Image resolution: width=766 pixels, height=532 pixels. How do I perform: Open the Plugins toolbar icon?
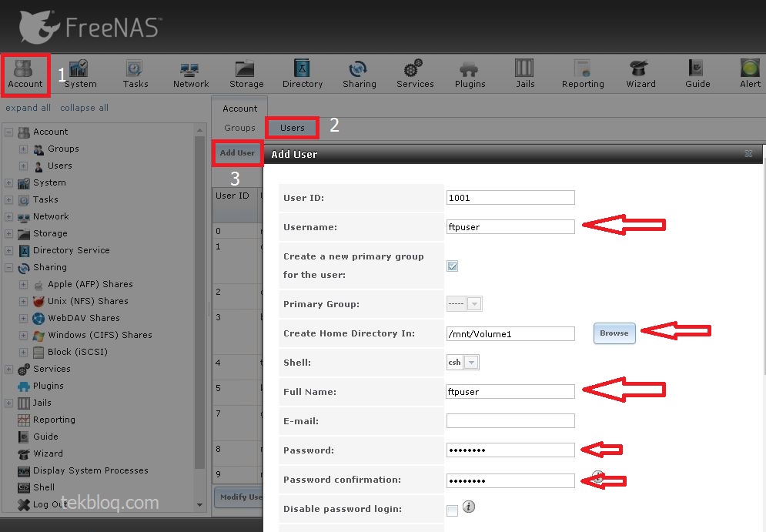470,75
